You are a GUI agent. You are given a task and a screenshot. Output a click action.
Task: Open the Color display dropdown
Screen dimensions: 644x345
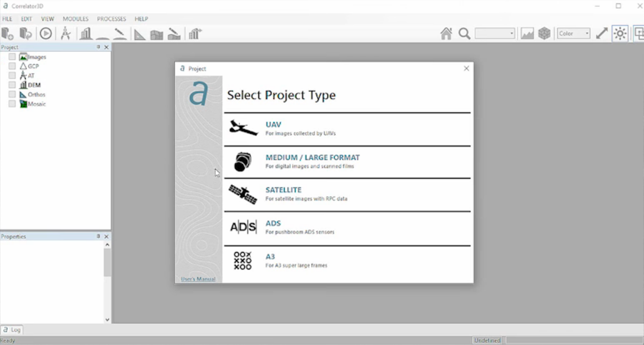point(573,34)
